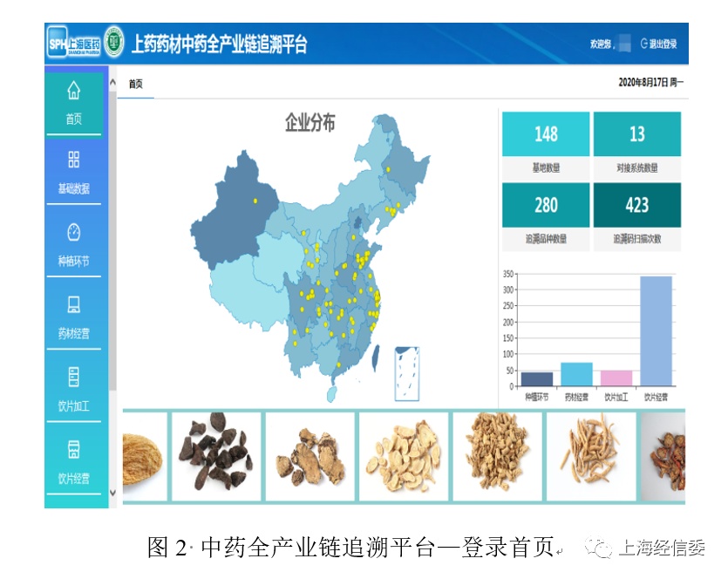Open the 首页 home sidebar icon
The width and height of the screenshot is (728, 579).
(x=74, y=91)
